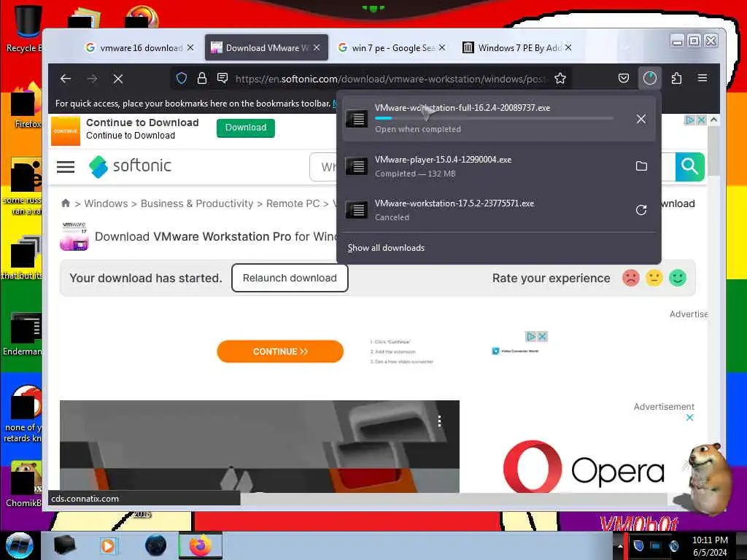Image resolution: width=747 pixels, height=560 pixels.
Task: Click the orange CONTINUE >> button
Action: (x=280, y=351)
